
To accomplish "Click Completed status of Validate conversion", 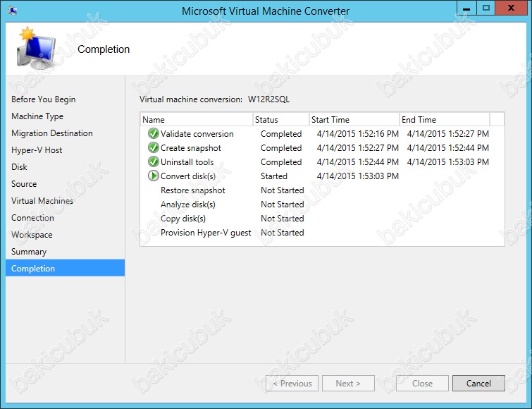I will point(281,134).
